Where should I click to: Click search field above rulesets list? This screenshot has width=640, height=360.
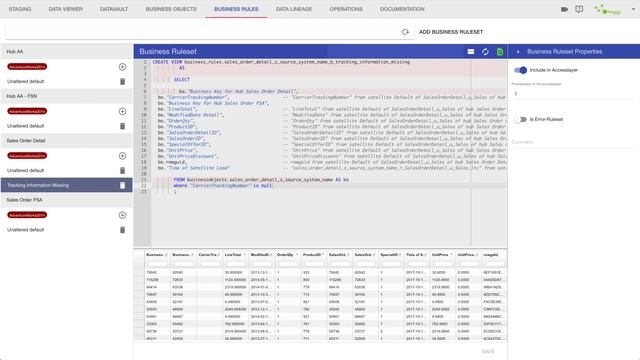pos(201,32)
